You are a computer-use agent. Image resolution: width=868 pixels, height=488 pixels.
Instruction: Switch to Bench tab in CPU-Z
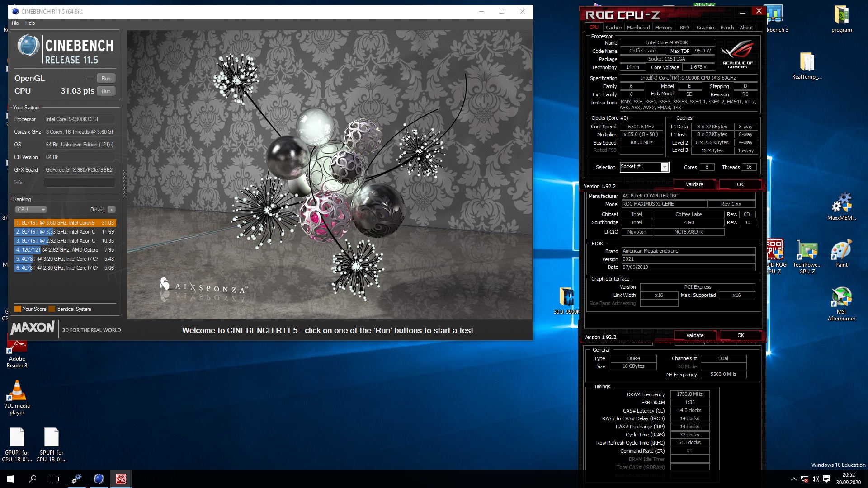(x=727, y=28)
